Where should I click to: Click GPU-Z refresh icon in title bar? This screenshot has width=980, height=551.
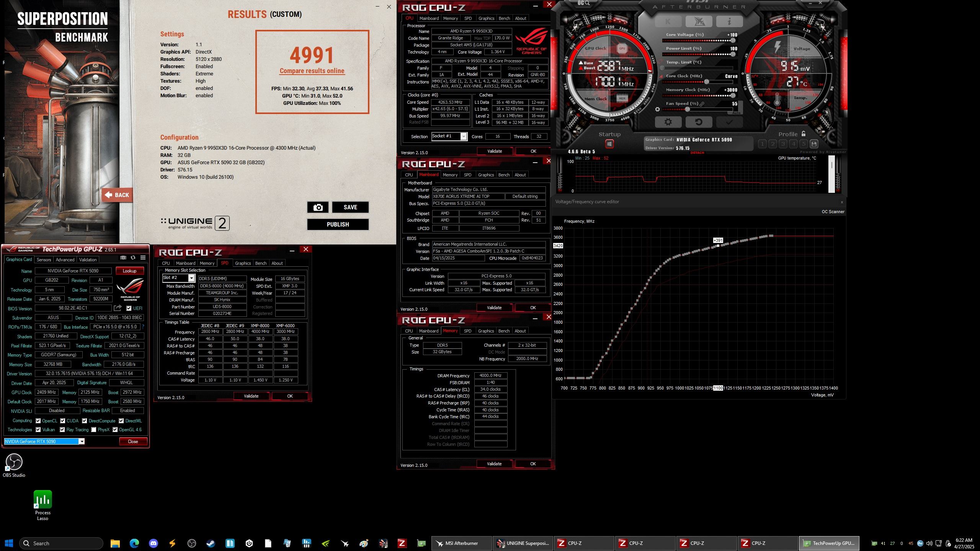[x=133, y=258]
